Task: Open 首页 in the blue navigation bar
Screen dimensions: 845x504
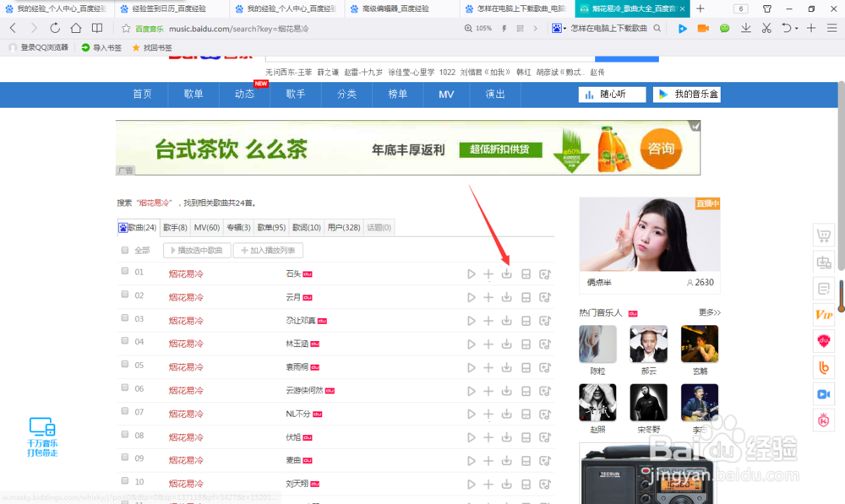Action: [x=142, y=95]
